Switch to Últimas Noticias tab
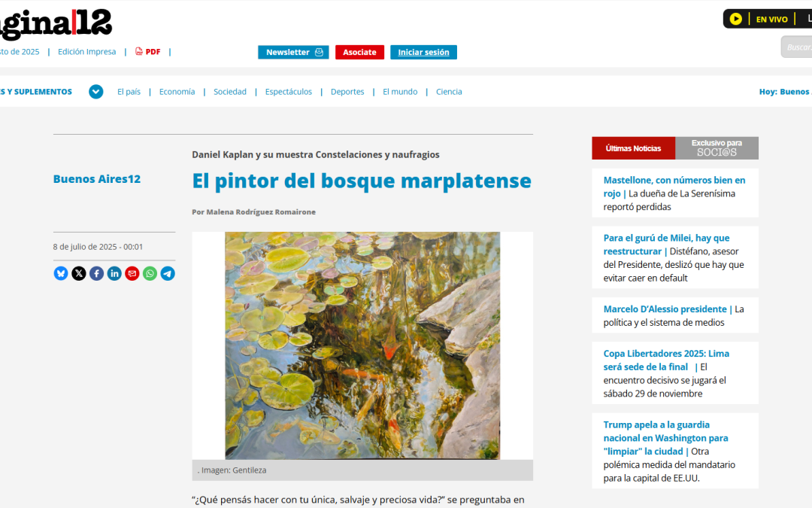This screenshot has height=508, width=812. coord(633,148)
